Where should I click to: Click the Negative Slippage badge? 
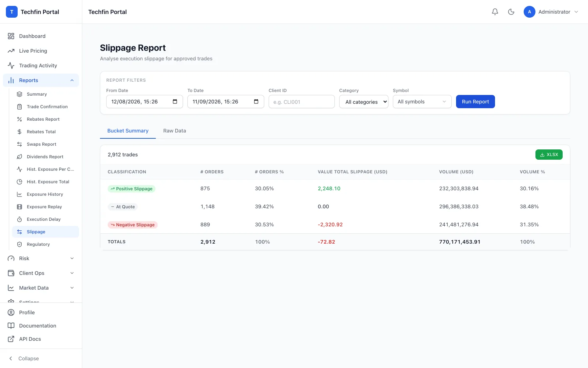tap(133, 225)
